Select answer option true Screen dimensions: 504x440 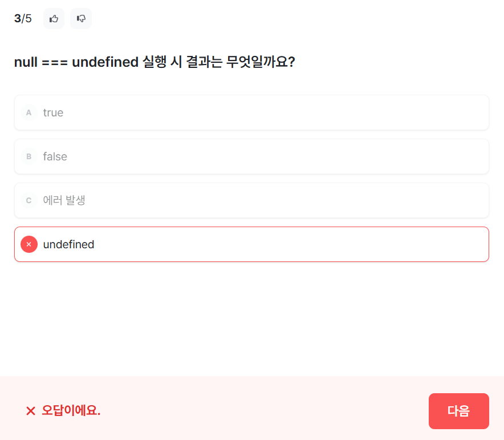[x=251, y=112]
